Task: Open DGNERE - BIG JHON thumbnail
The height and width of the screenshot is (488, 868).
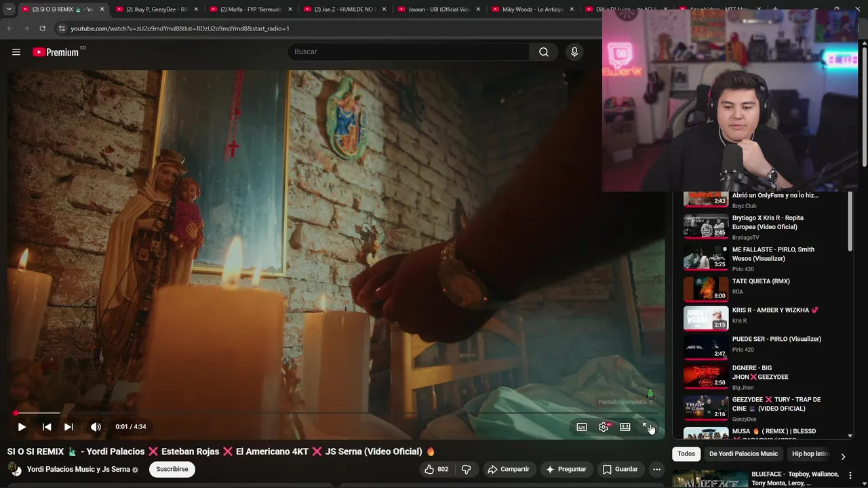Action: pos(705,375)
